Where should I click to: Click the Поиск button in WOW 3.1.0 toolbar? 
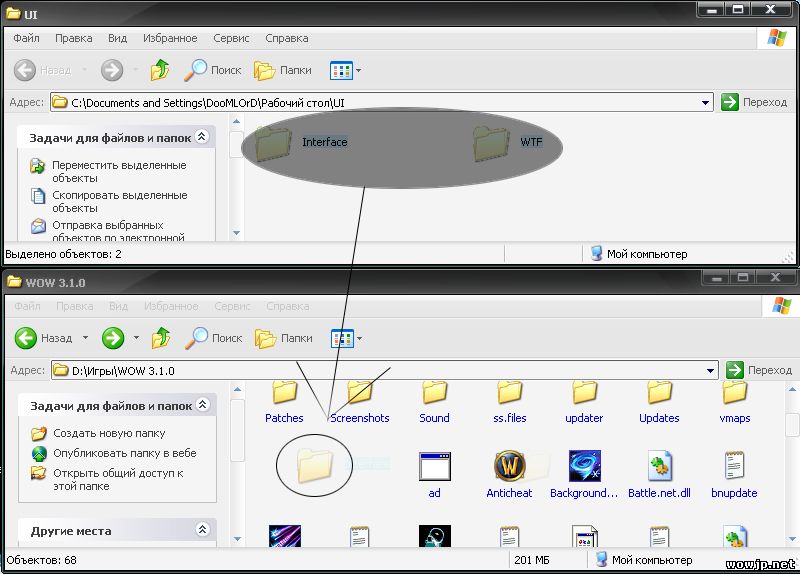point(213,338)
